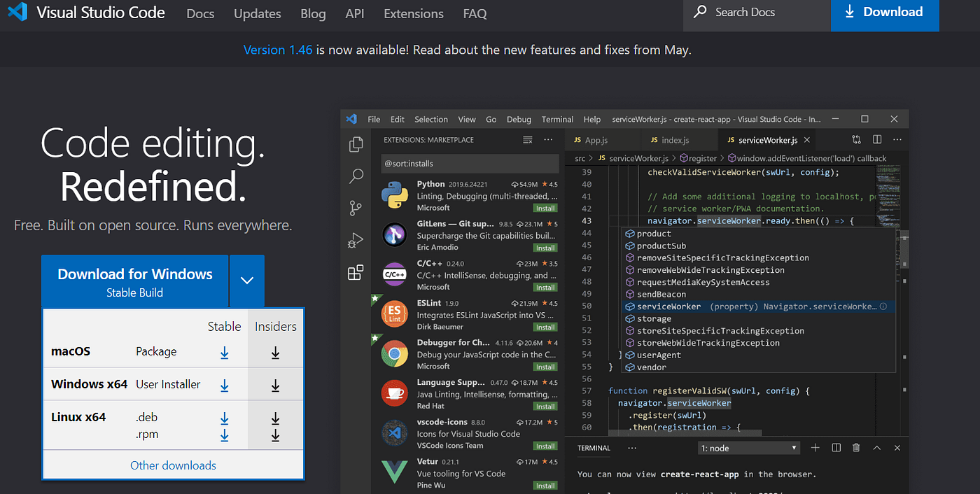This screenshot has height=494, width=980.
Task: Select the Search icon in the activity bar
Action: pyautogui.click(x=356, y=176)
